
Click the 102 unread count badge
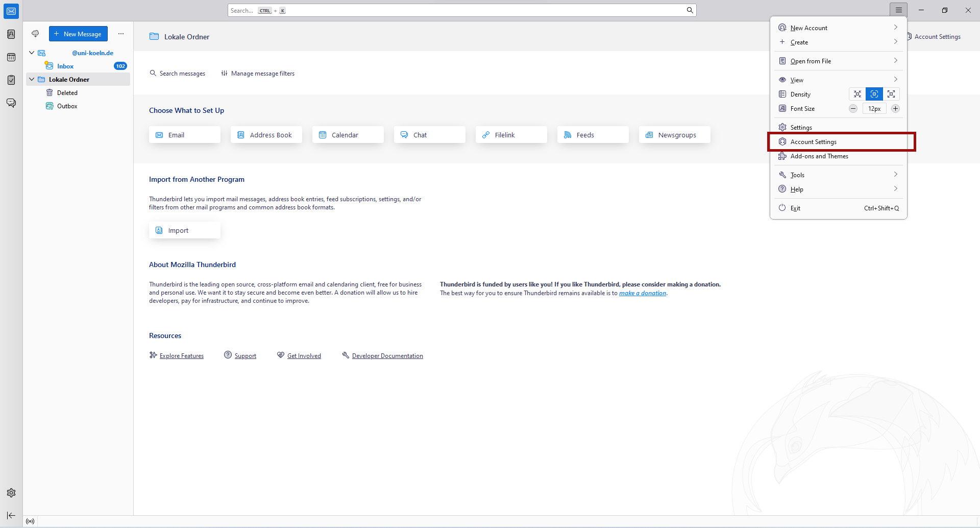click(x=120, y=66)
